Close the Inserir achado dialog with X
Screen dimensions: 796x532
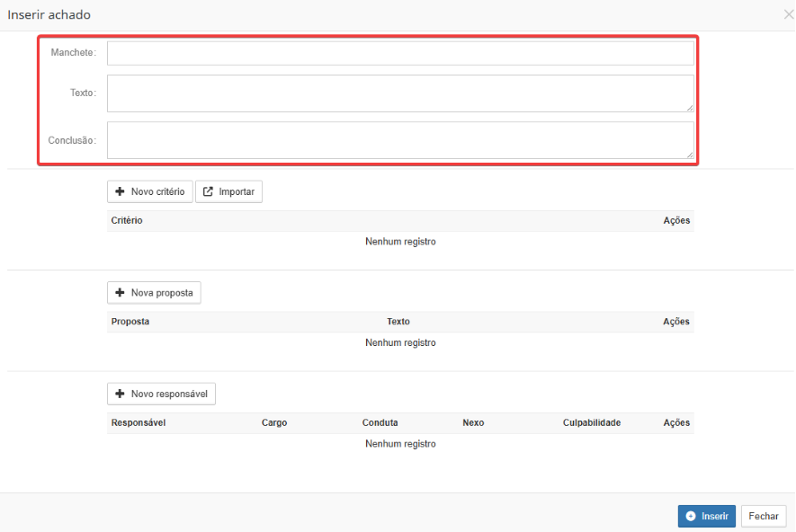(789, 14)
